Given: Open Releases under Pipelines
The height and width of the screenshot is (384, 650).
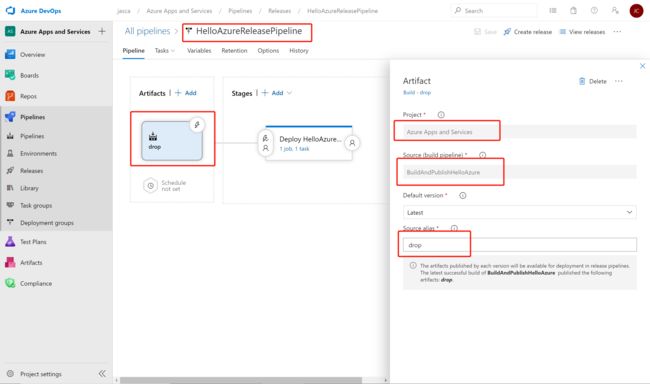Looking at the screenshot, I should coord(32,171).
